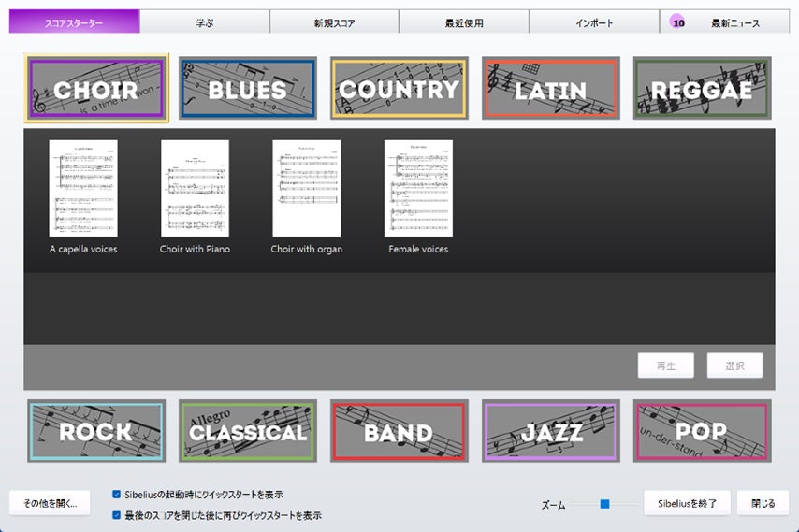
Task: Click the その他を開く button
Action: pos(50,503)
